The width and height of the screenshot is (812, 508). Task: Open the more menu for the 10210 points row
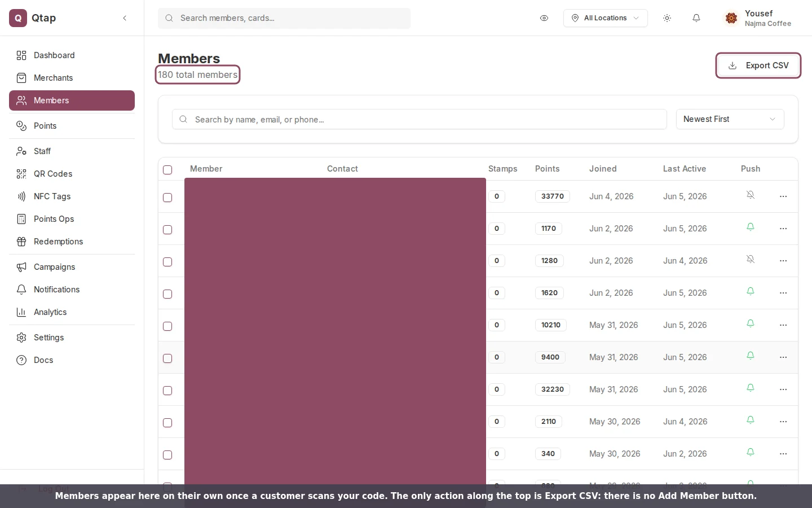click(x=783, y=325)
